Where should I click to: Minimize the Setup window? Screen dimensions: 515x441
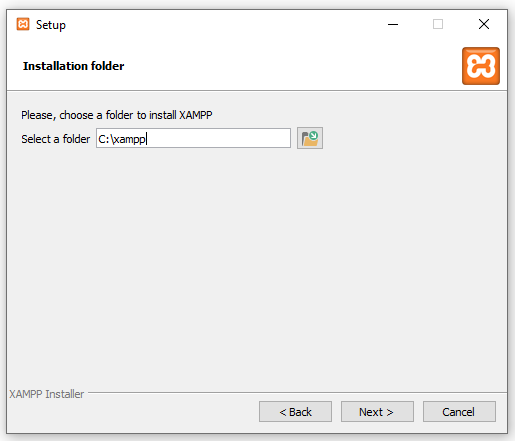coord(393,24)
